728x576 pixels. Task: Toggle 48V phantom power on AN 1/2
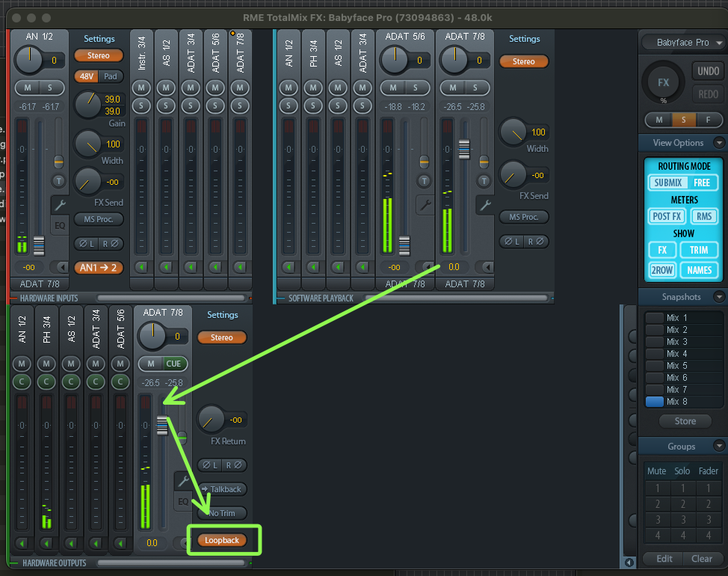click(87, 76)
